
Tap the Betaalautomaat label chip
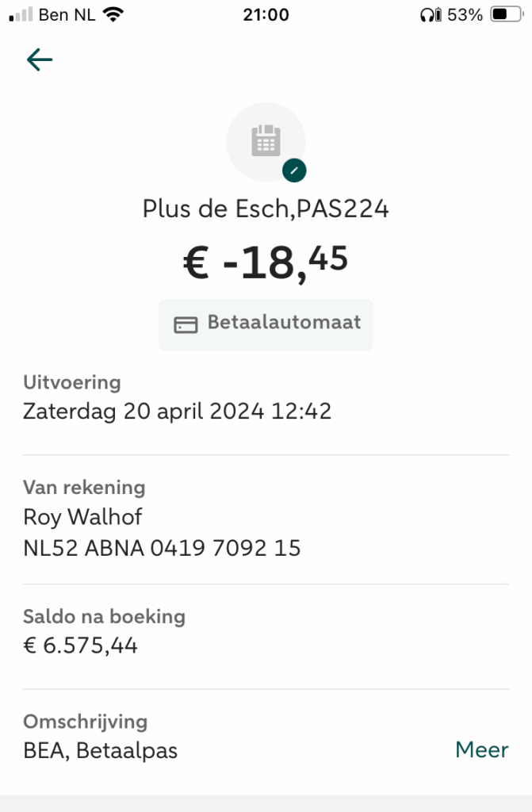coord(266,324)
